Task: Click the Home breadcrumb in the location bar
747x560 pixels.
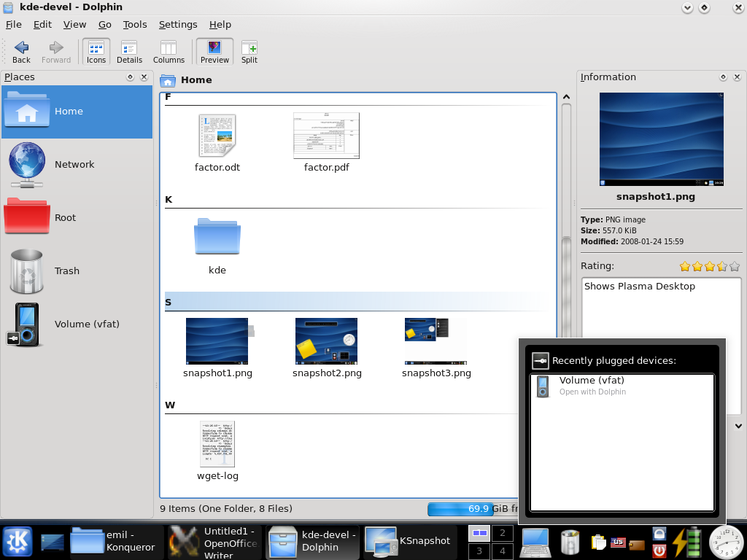Action: (196, 80)
